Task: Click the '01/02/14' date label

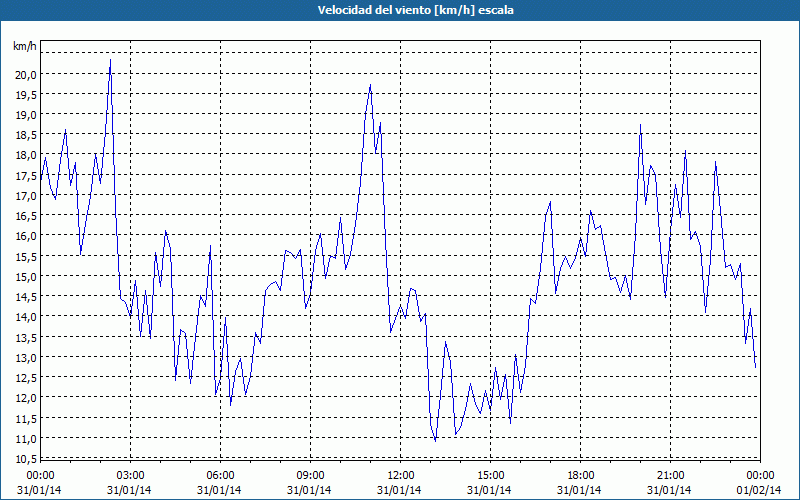Action: coord(759,490)
